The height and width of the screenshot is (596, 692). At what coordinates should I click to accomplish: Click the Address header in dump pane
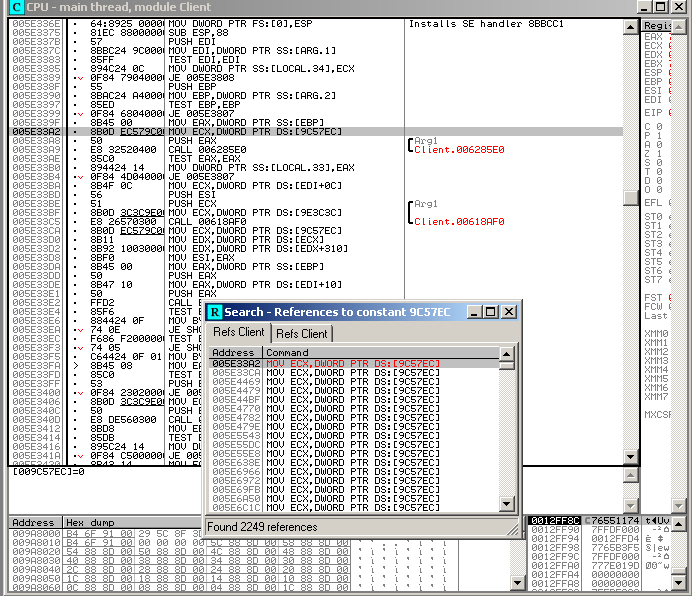point(33,522)
